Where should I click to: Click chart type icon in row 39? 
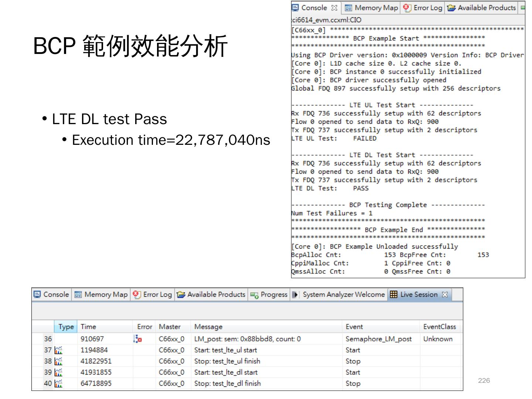coord(58,372)
